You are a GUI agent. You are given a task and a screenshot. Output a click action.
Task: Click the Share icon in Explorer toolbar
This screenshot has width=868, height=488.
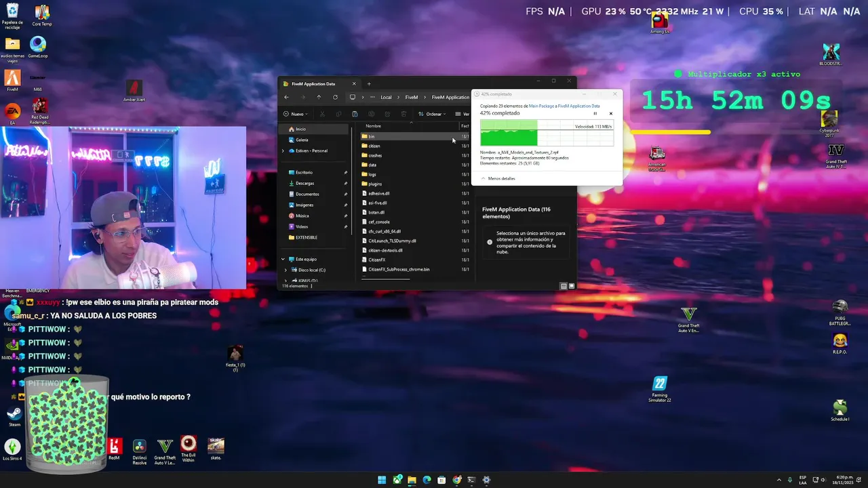387,114
